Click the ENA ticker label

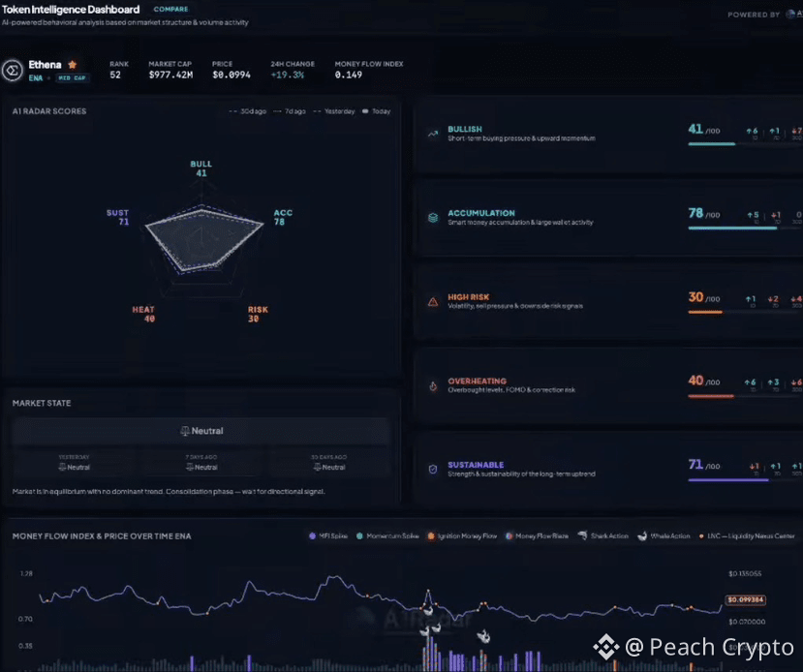point(35,77)
